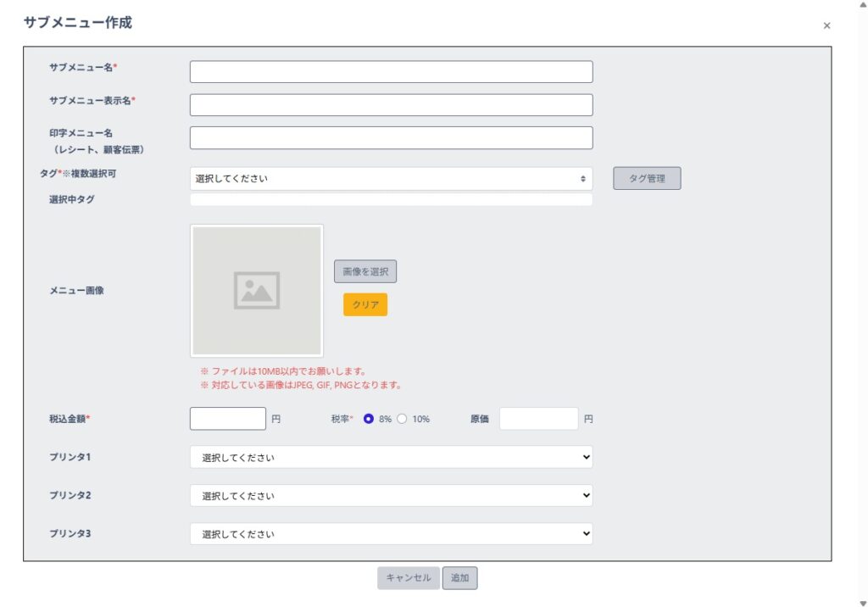Click the 原価 cost input field
Viewport: 868px width, 607px height.
pyautogui.click(x=538, y=419)
